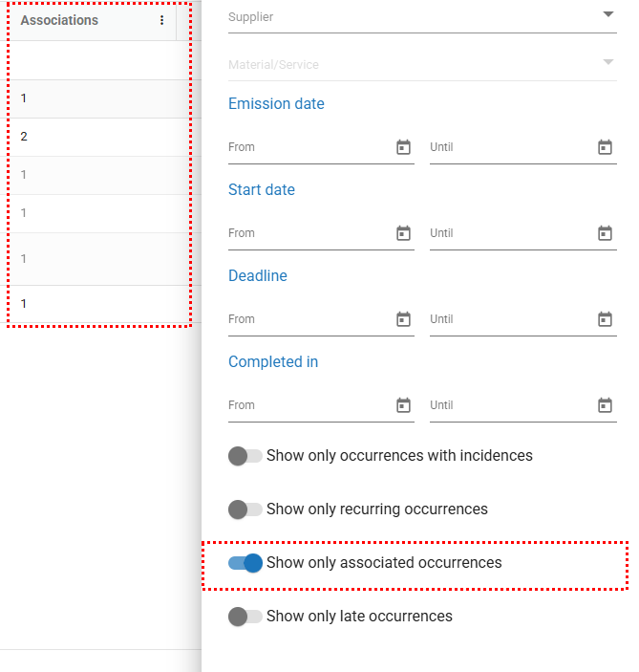Screen dimensions: 639x672
Task: Open Associations column options menu
Action: [x=161, y=20]
